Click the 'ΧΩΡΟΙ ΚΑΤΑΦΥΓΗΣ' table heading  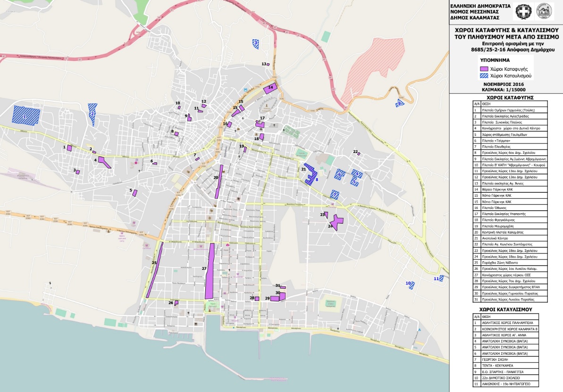click(510, 97)
